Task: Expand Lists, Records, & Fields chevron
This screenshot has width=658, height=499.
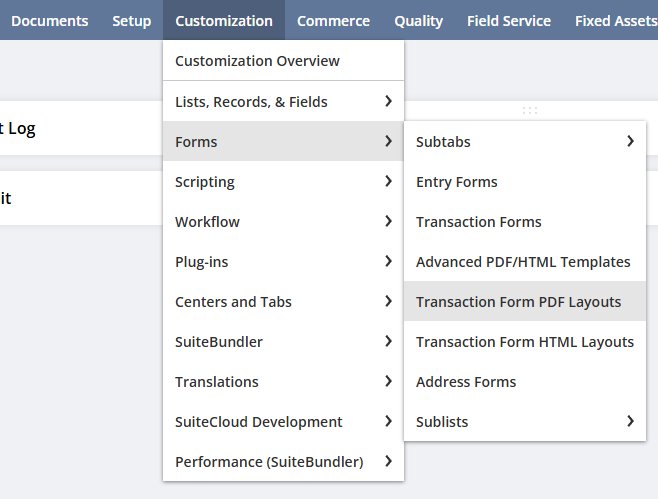Action: pos(388,101)
